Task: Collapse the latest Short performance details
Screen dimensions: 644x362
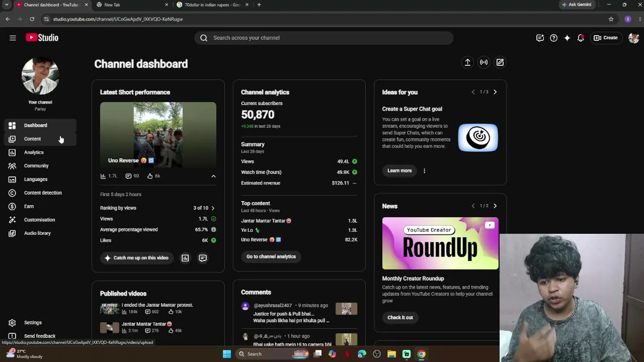Action: coord(213,176)
